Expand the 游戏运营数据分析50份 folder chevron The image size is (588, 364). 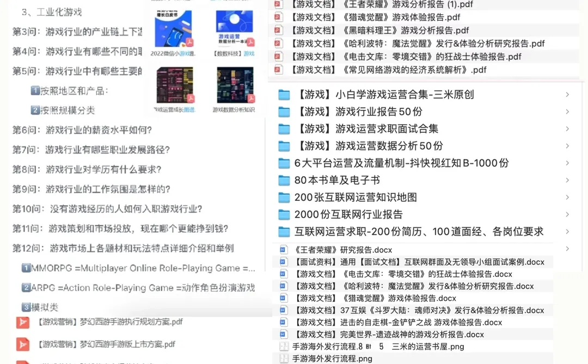pyautogui.click(x=567, y=146)
